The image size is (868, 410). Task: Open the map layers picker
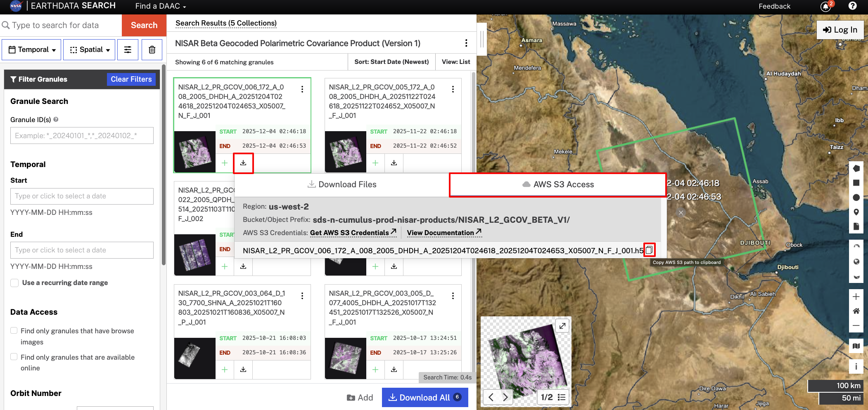[856, 346]
